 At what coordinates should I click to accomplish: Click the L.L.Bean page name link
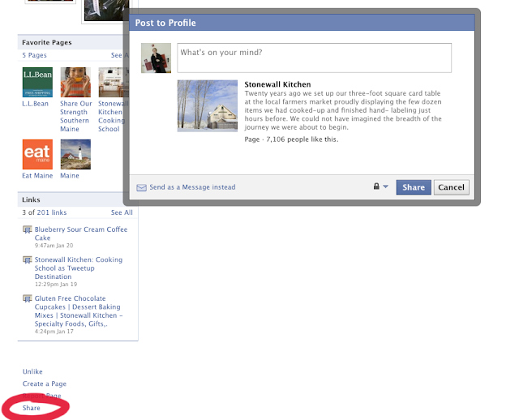(x=35, y=104)
